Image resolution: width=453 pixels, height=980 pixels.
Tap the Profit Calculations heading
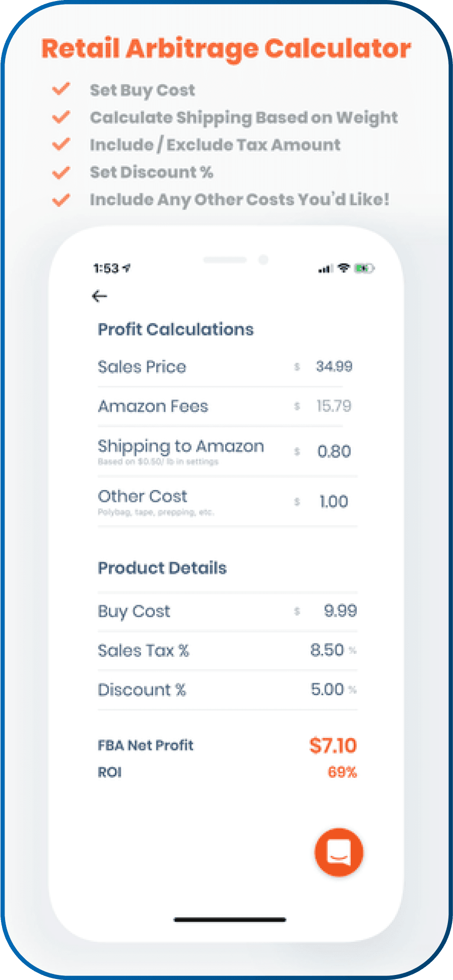[x=176, y=330]
